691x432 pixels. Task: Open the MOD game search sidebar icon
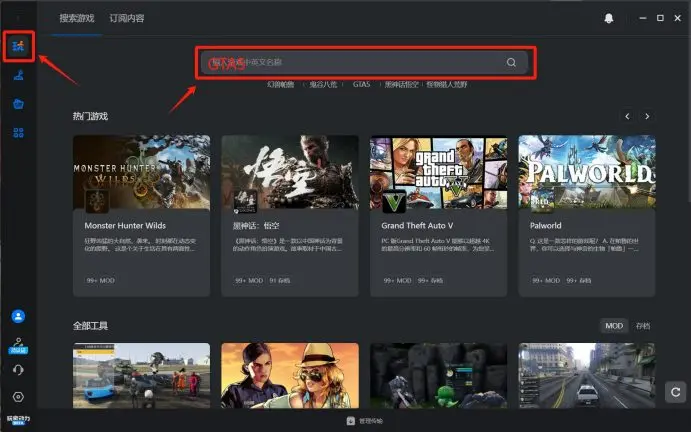(x=18, y=45)
